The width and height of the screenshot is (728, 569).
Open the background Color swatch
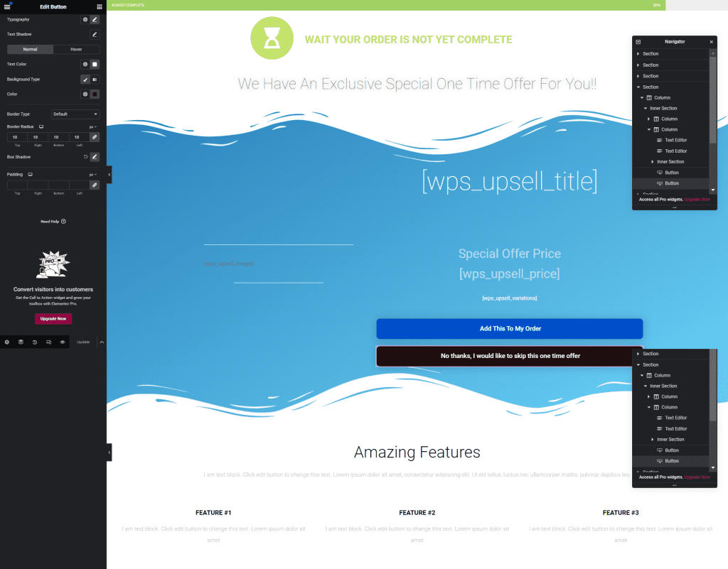94,94
